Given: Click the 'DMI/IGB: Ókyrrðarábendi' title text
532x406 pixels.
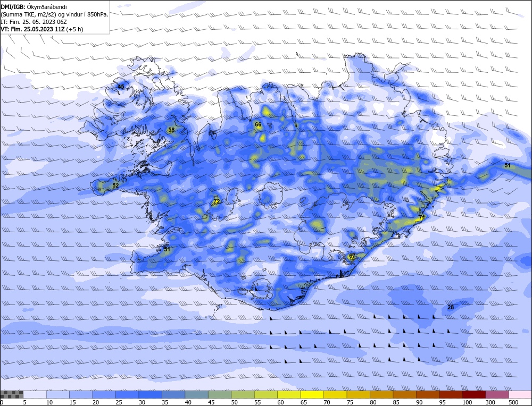Looking at the screenshot, I should 34,7.
